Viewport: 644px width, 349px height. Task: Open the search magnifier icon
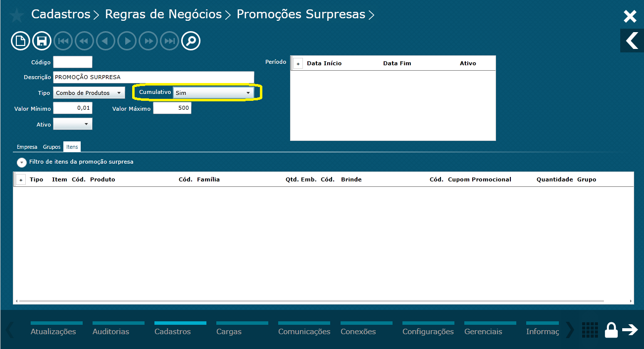coord(191,41)
